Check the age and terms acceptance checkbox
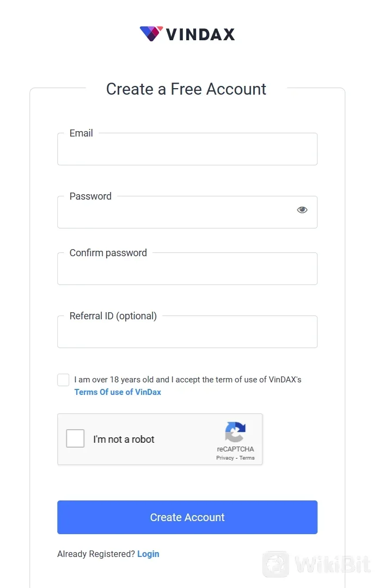 pos(63,380)
